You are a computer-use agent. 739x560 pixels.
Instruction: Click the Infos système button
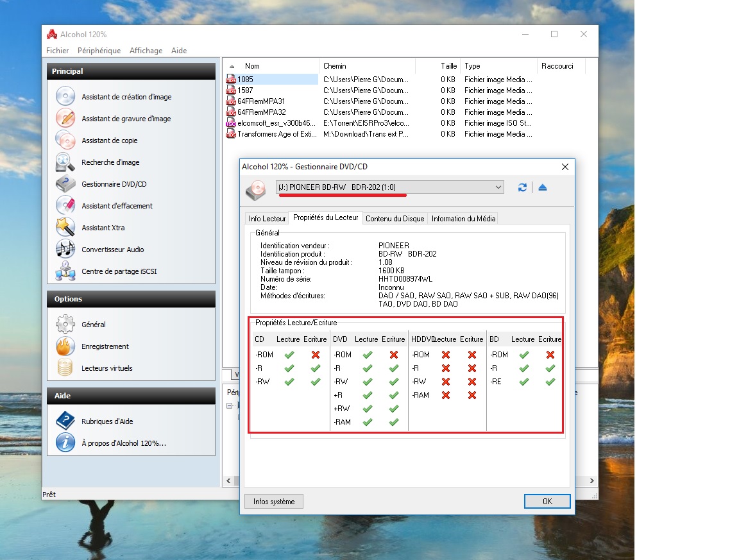pyautogui.click(x=274, y=502)
